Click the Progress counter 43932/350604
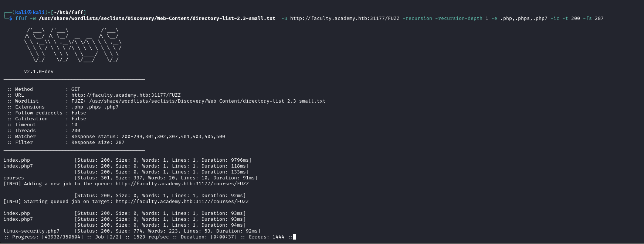The width and height of the screenshot is (644, 244). point(62,237)
